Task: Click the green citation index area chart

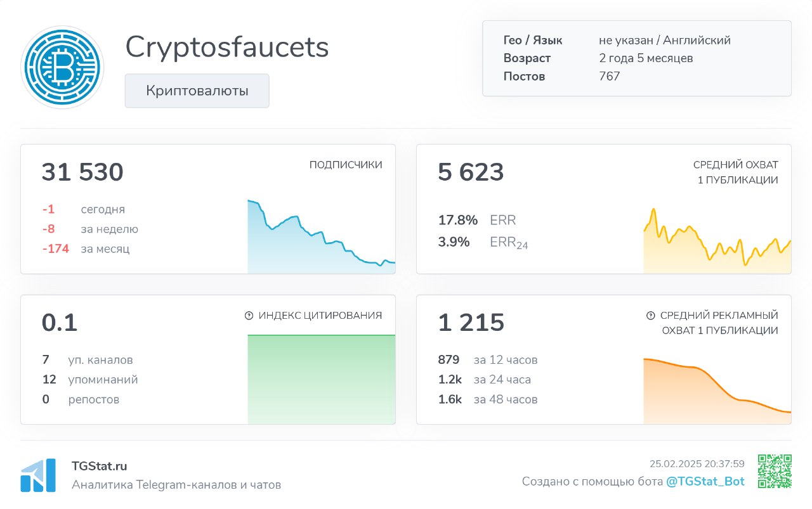Action: pyautogui.click(x=320, y=377)
